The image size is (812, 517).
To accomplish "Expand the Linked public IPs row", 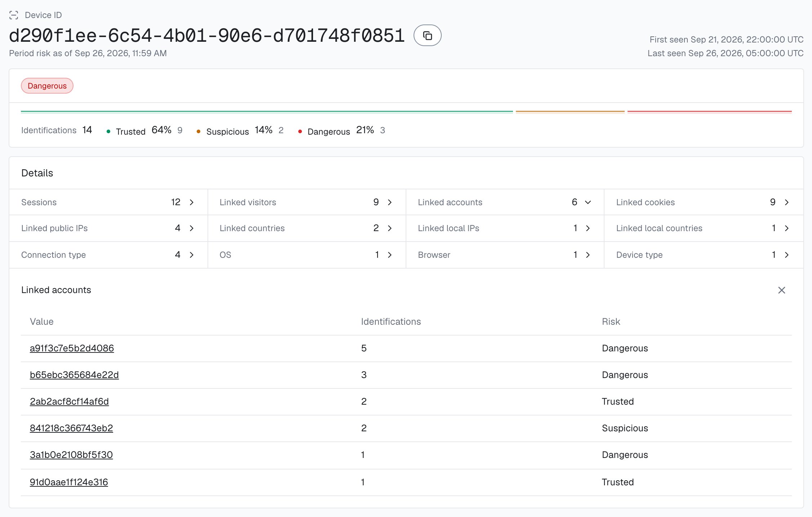I will (108, 228).
